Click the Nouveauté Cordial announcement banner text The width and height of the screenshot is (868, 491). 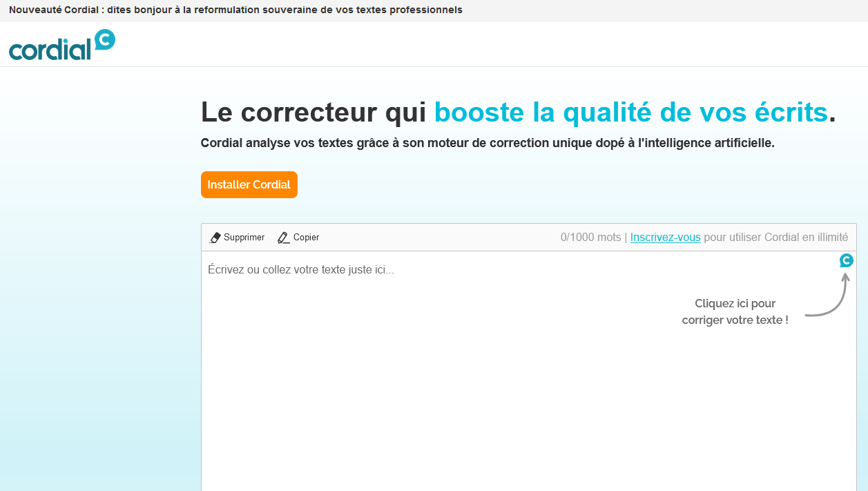pyautogui.click(x=235, y=10)
